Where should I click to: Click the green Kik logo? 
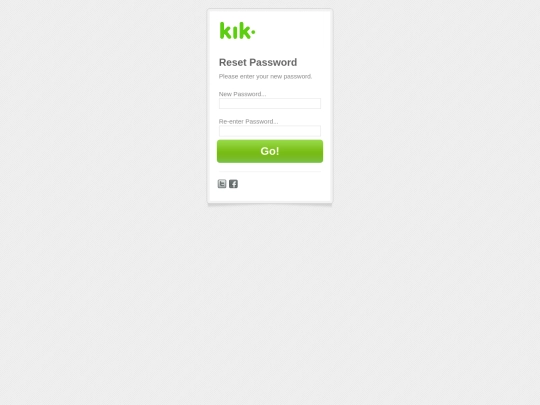(x=237, y=31)
